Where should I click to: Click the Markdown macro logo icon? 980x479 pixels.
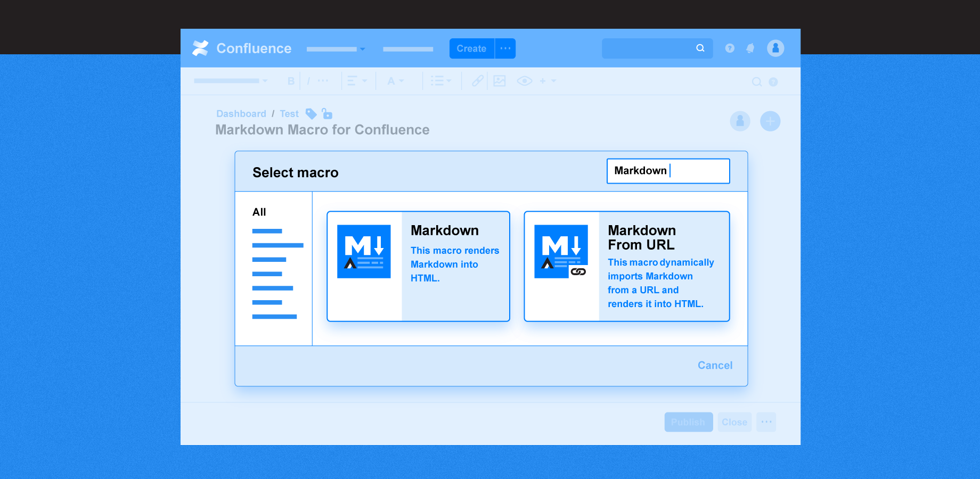(364, 251)
